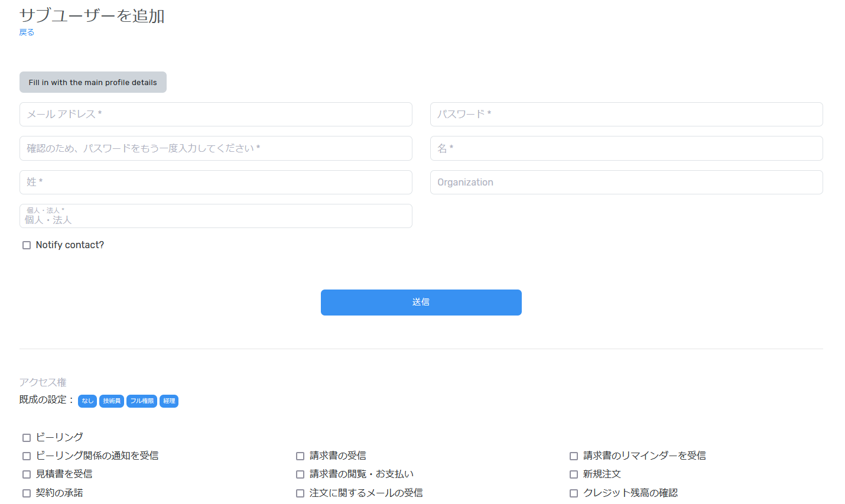
Task: Click the 名 first name field
Action: pyautogui.click(x=626, y=148)
